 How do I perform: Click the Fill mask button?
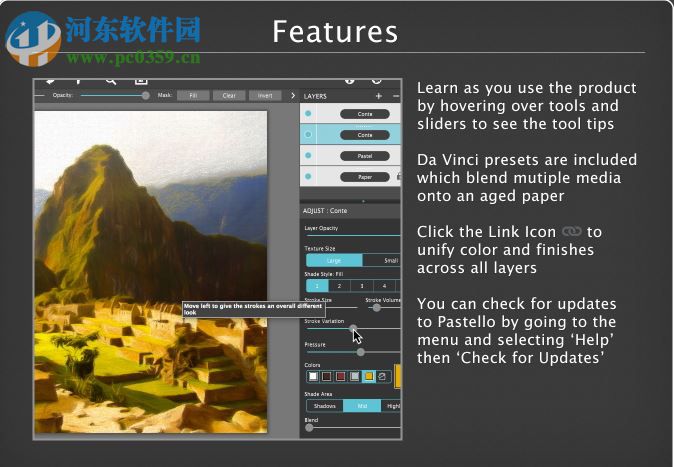click(193, 95)
